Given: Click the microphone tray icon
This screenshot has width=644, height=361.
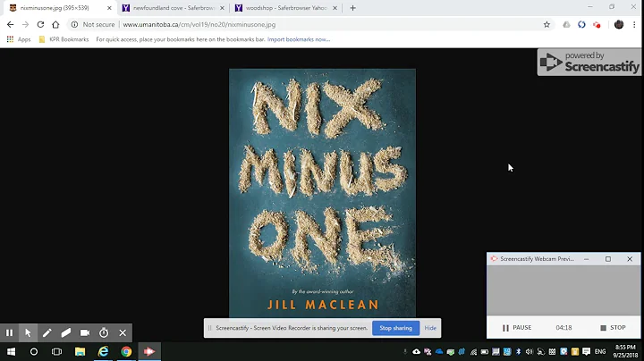Looking at the screenshot, I should 405,351.
